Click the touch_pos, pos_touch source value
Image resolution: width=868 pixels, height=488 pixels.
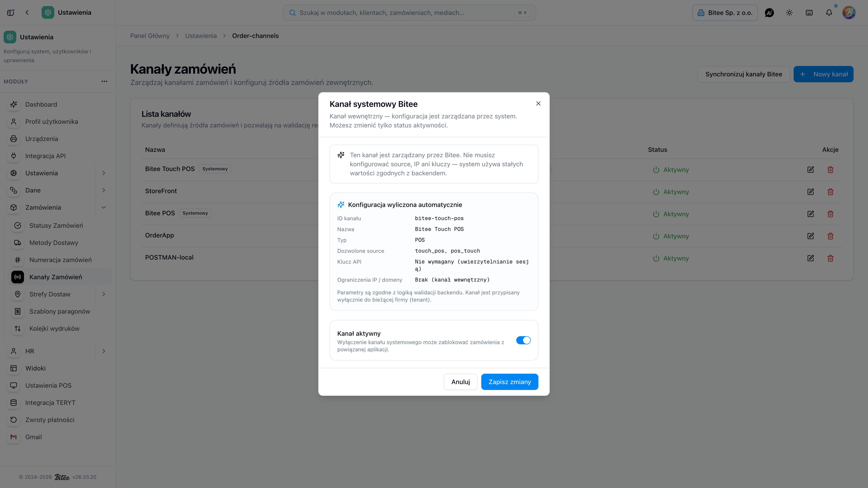pos(448,251)
